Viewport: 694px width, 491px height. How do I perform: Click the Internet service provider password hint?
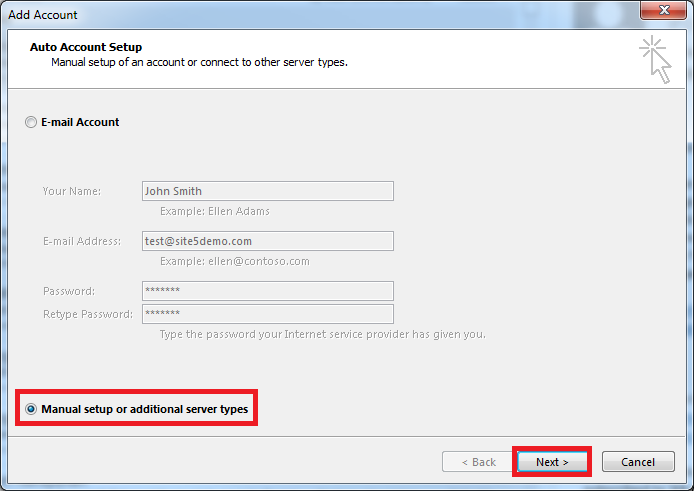click(322, 334)
